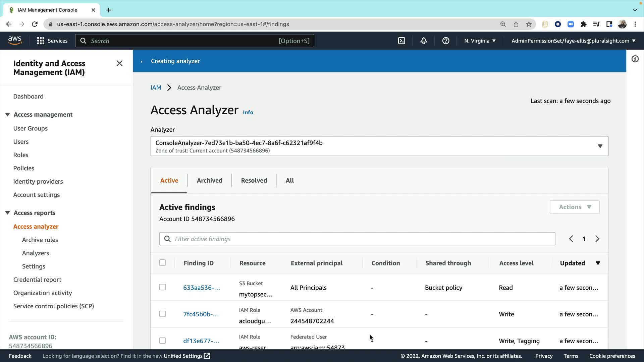Switch to the Resolved tab
The height and width of the screenshot is (362, 644).
[x=254, y=181]
